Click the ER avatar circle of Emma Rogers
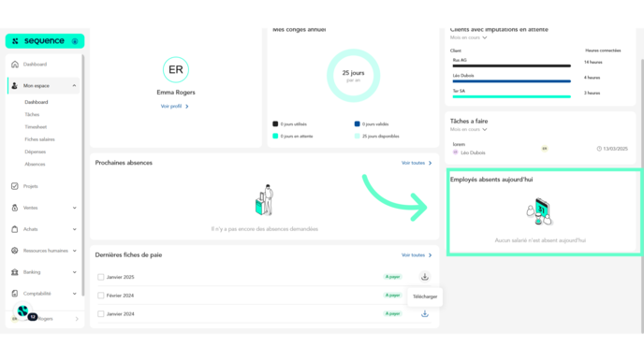Image resolution: width=644 pixels, height=362 pixels. point(176,69)
